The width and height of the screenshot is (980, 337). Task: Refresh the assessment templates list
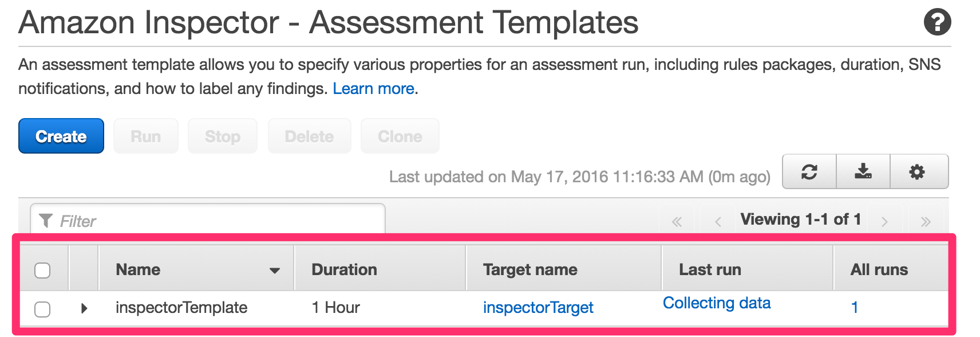pos(809,171)
